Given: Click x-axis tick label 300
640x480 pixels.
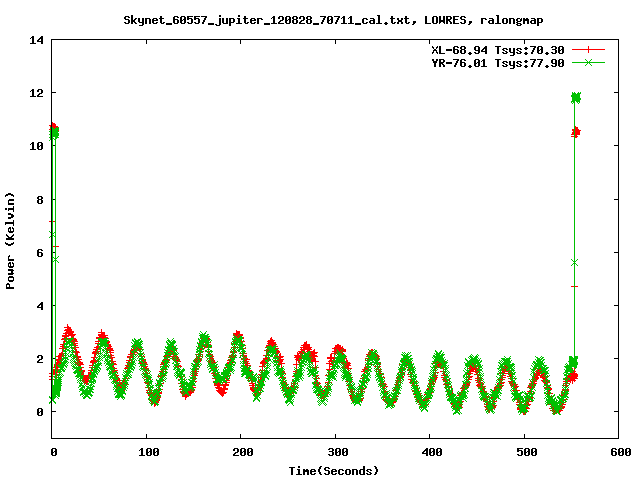Looking at the screenshot, I should [x=338, y=452].
